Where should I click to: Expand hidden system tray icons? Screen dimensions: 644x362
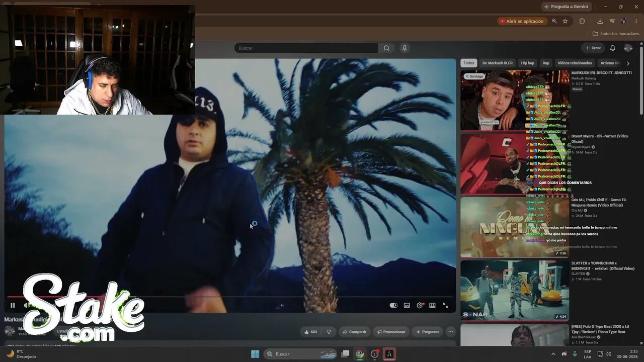tap(553, 354)
